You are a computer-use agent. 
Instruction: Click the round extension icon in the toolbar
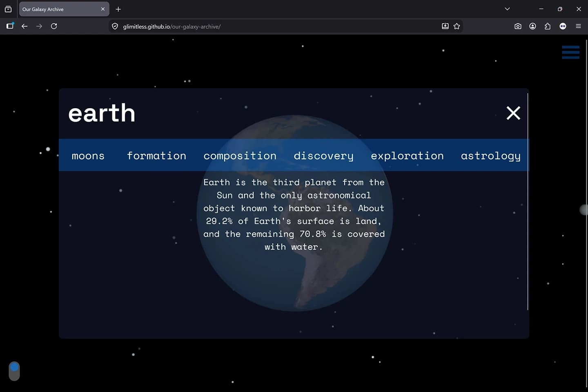click(563, 26)
